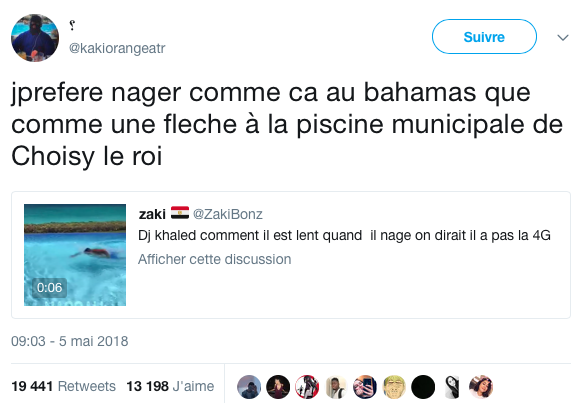This screenshot has height=403, width=588.
Task: Click Afficher cette discussion link
Action: point(214,259)
